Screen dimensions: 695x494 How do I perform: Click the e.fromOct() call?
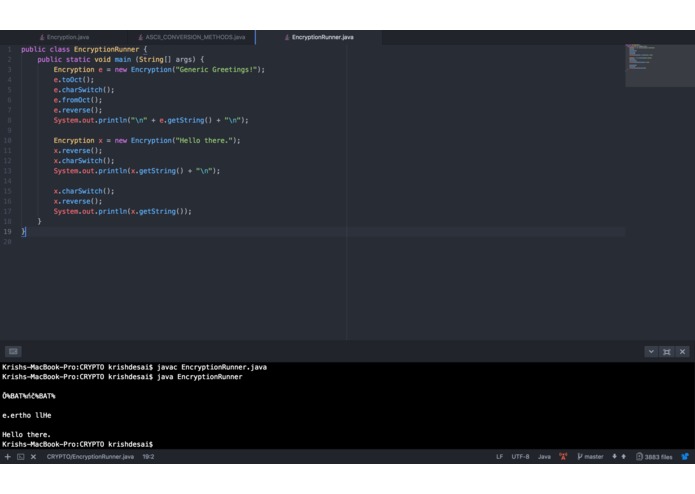click(78, 100)
